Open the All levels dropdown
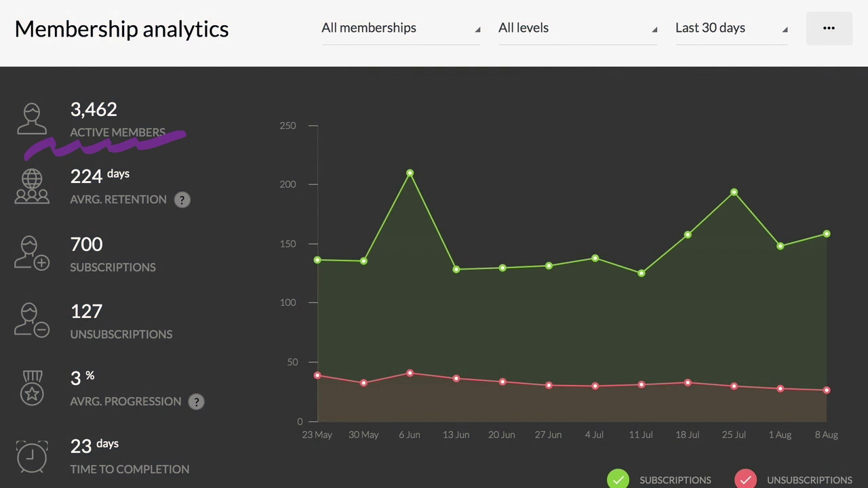 [x=577, y=28]
